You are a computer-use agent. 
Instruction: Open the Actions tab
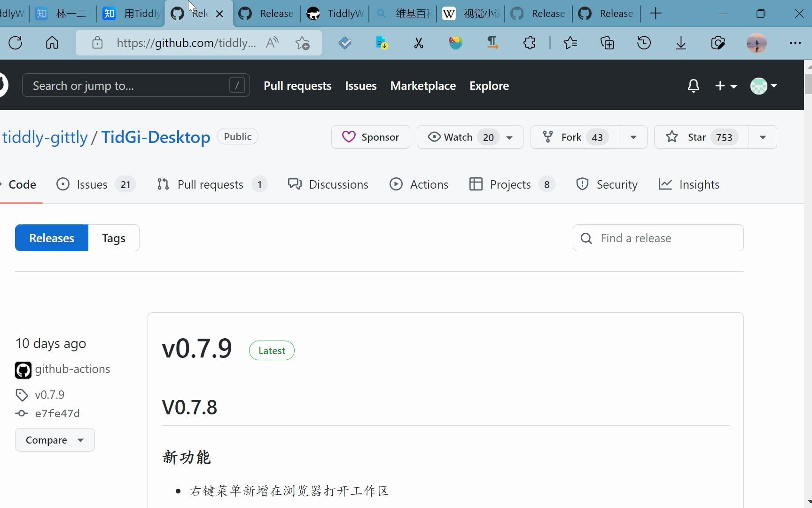[x=419, y=184]
